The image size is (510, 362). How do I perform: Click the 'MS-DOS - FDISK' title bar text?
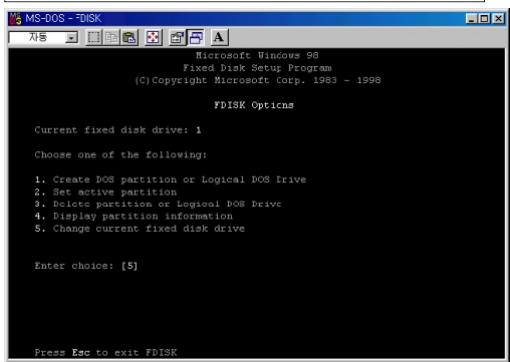coord(63,18)
